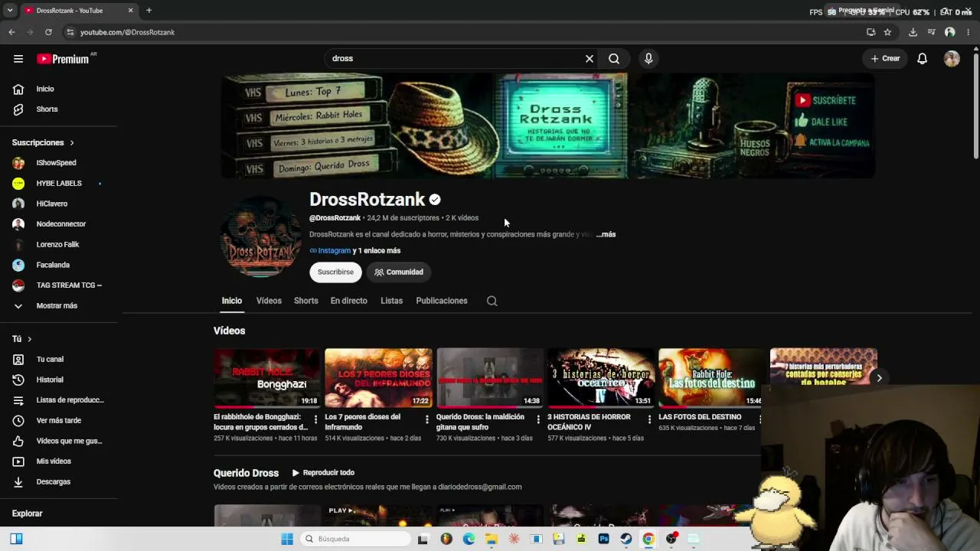Open options for 'Horror Oceánico IV' video

649,419
